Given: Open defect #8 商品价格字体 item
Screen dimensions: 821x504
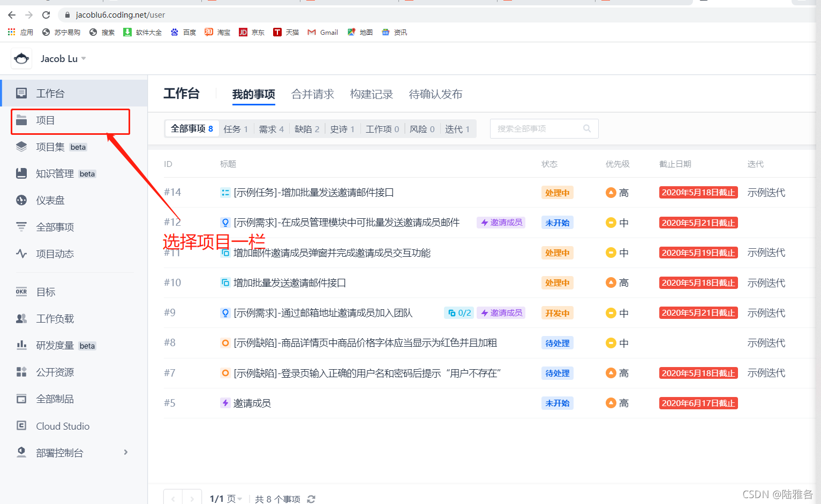Looking at the screenshot, I should [x=365, y=343].
